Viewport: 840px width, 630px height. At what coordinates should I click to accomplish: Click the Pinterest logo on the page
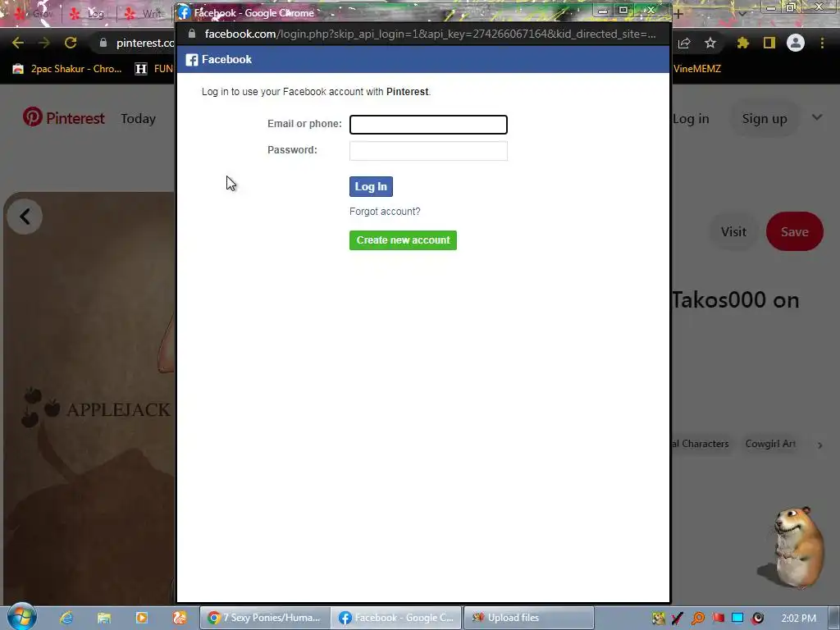(x=64, y=118)
